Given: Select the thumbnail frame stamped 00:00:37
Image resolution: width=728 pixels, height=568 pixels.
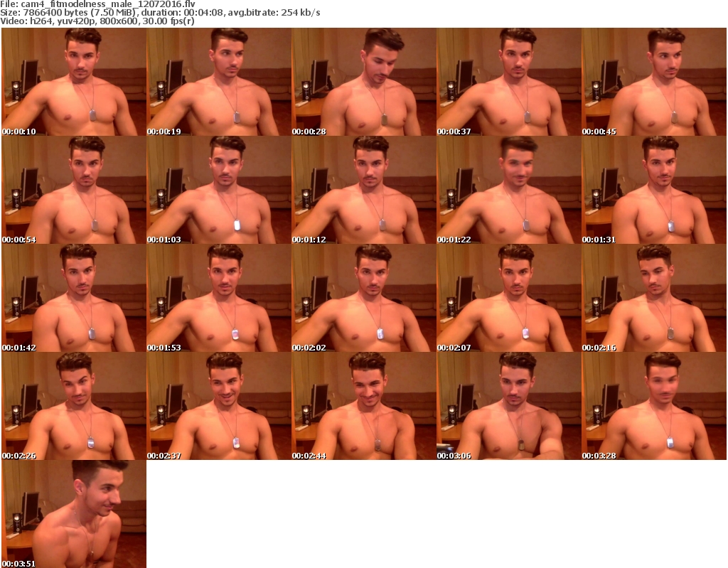Looking at the screenshot, I should point(509,82).
